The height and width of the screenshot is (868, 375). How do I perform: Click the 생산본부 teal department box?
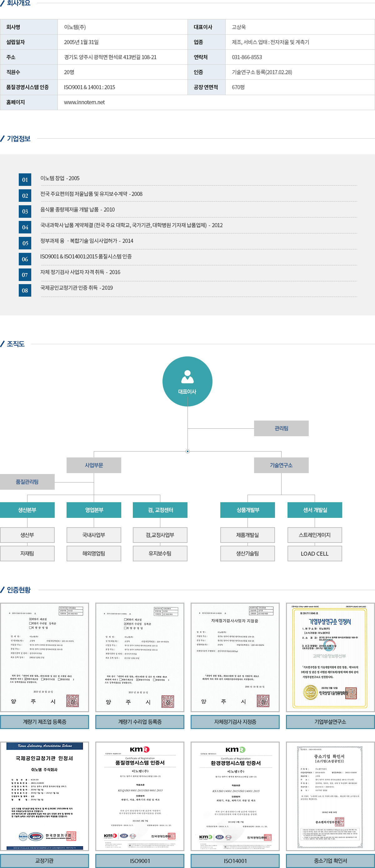click(27, 510)
